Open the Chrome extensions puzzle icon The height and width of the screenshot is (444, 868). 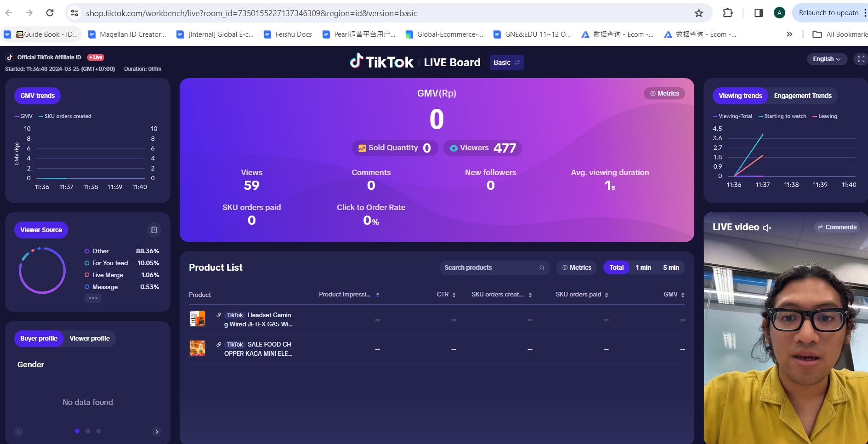click(727, 13)
